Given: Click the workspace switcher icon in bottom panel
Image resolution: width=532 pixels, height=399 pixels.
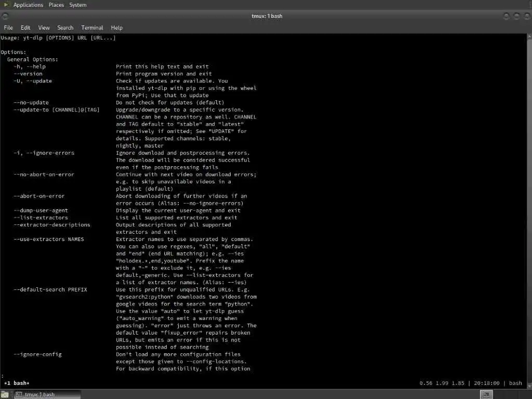Looking at the screenshot, I should [x=486, y=394].
